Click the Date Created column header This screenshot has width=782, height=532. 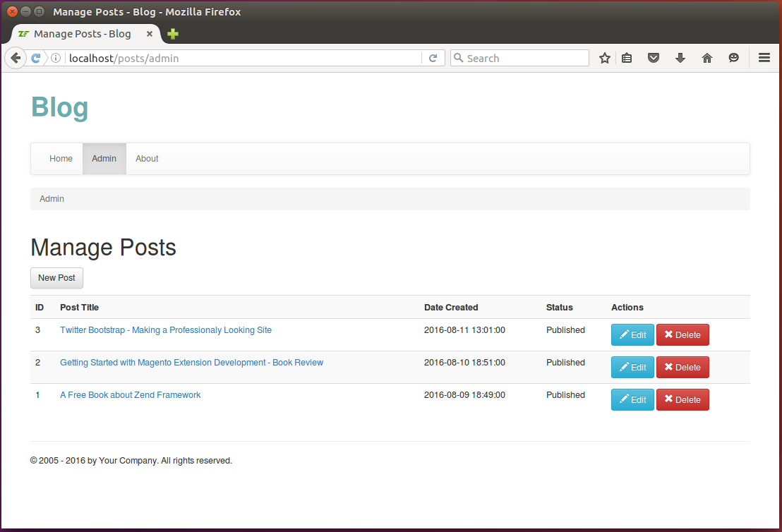tap(451, 308)
